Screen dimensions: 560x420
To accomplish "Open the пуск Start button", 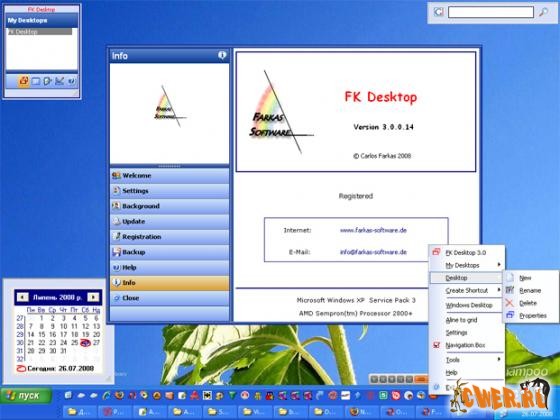I will 26,396.
